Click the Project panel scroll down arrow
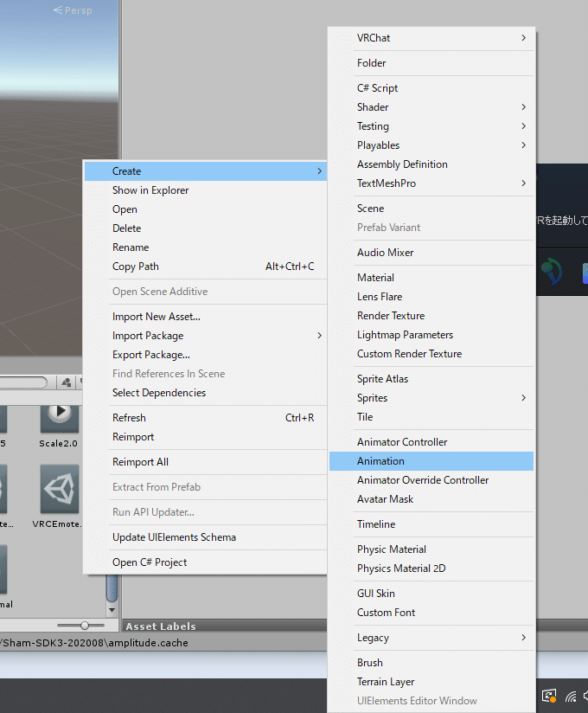 click(112, 610)
